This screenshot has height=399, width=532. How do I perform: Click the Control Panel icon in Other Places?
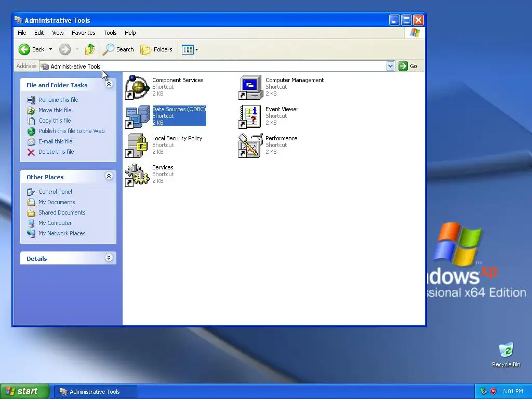31,192
